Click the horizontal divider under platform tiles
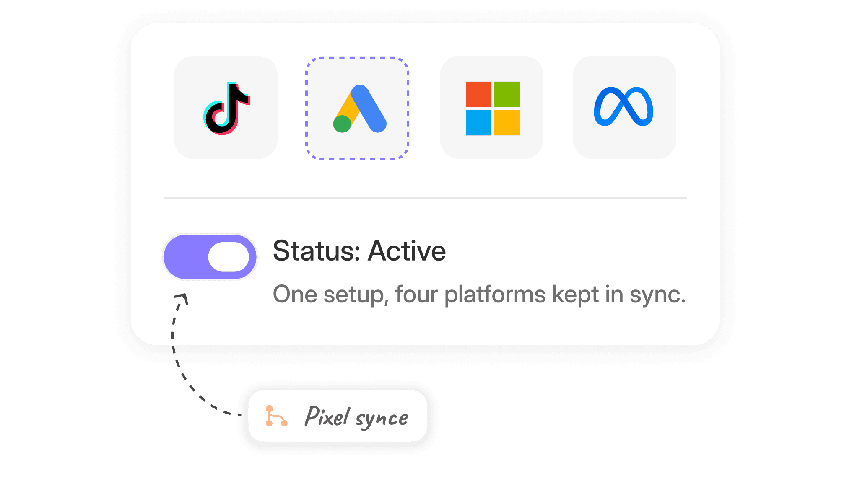Viewport: 852px width, 504px height. point(425,198)
